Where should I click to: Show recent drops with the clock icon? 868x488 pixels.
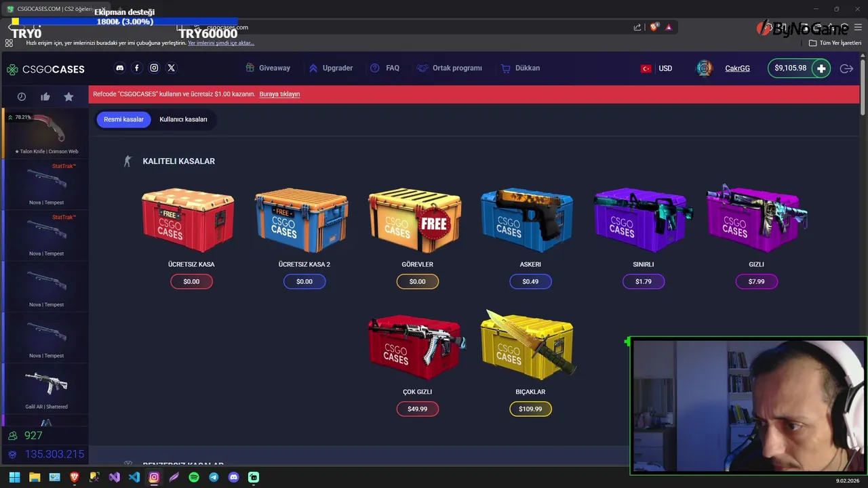tap(22, 97)
